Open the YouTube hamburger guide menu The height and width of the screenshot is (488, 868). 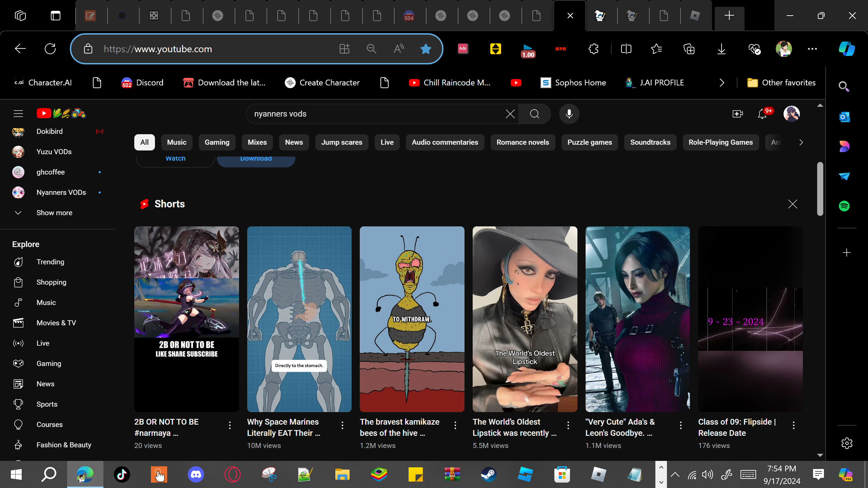point(18,114)
